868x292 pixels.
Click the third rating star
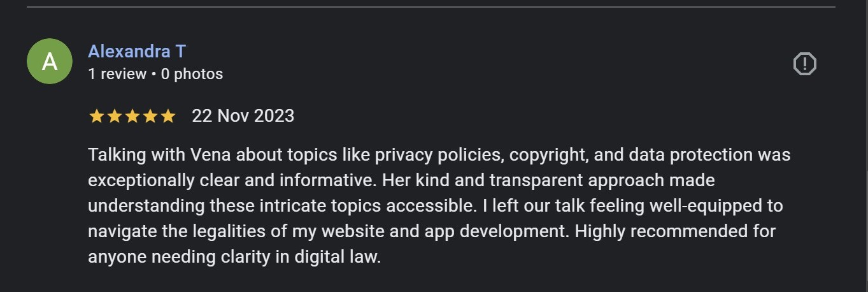[x=132, y=116]
